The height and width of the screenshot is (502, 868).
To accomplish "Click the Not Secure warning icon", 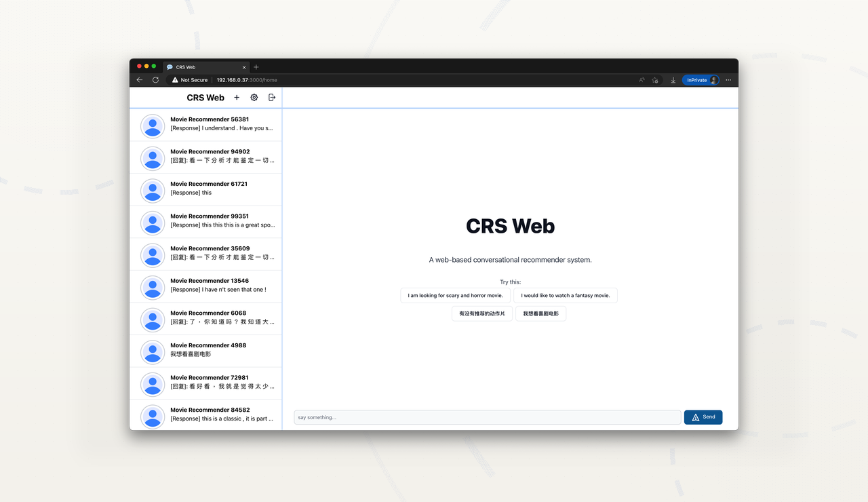I will pyautogui.click(x=175, y=80).
